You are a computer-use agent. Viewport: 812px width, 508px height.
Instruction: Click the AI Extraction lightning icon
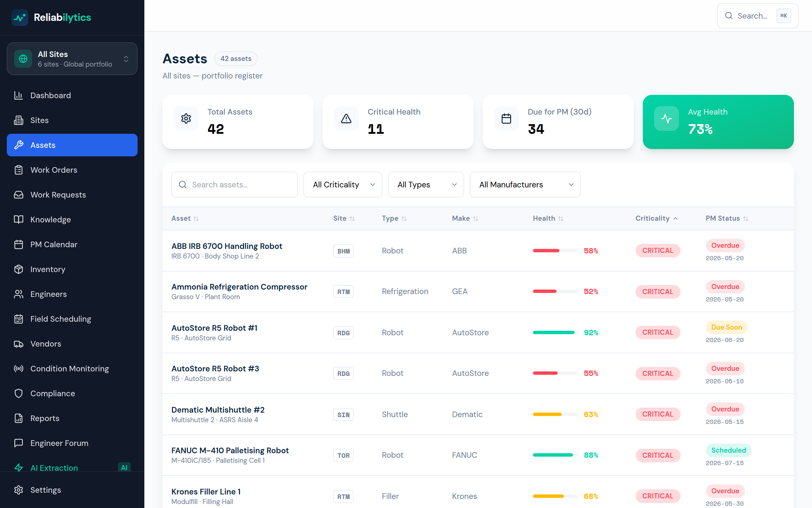coord(18,468)
